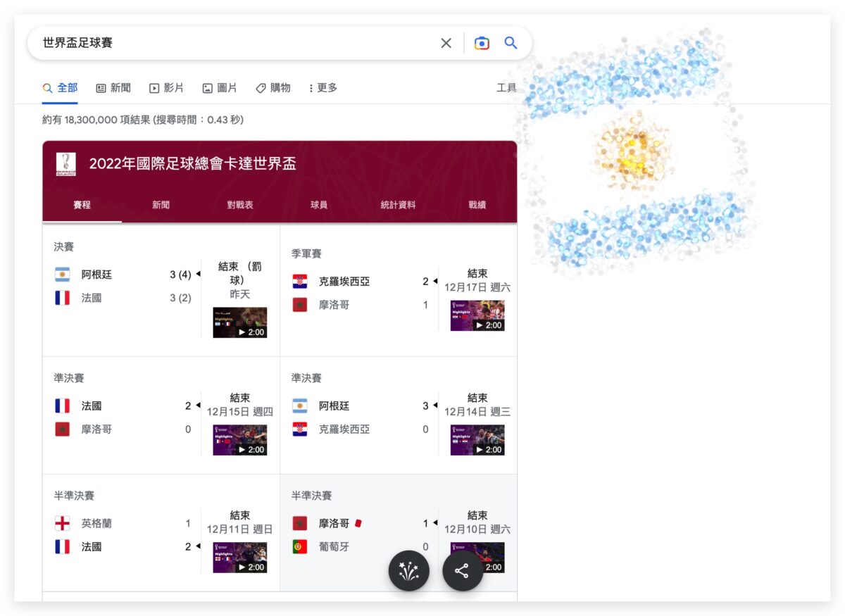Click Morocco flag in 12月10日 quarter-final

[x=300, y=524]
